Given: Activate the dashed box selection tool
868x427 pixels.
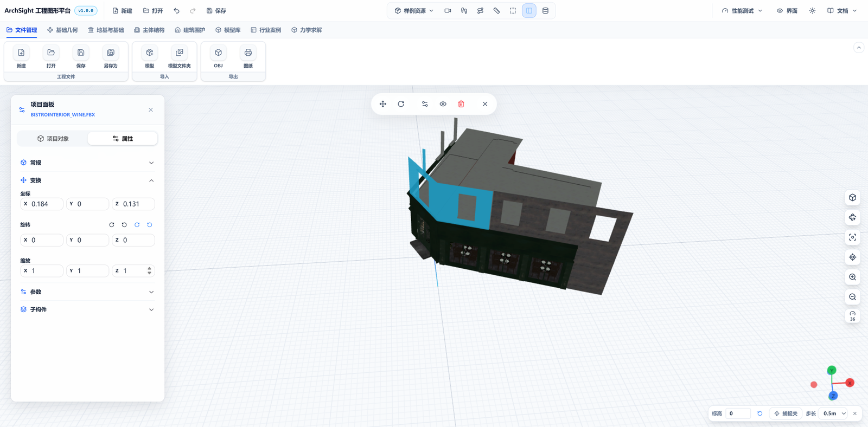Looking at the screenshot, I should tap(513, 11).
